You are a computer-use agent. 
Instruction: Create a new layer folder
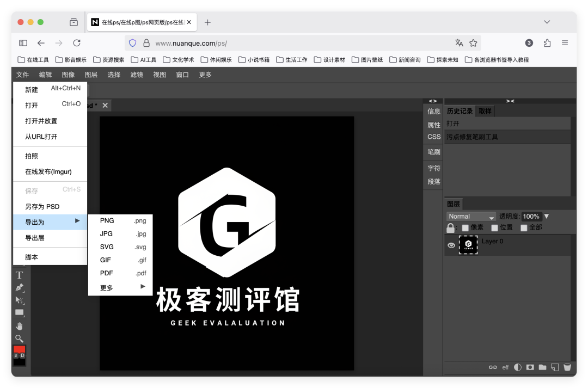point(542,367)
